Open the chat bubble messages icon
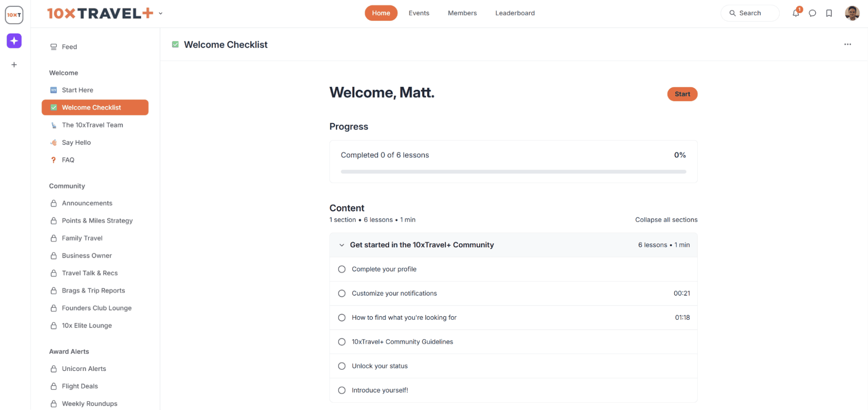The image size is (868, 410). pos(812,13)
